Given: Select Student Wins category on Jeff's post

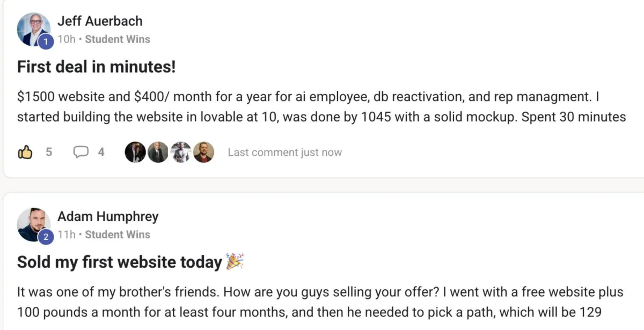Looking at the screenshot, I should pos(118,39).
